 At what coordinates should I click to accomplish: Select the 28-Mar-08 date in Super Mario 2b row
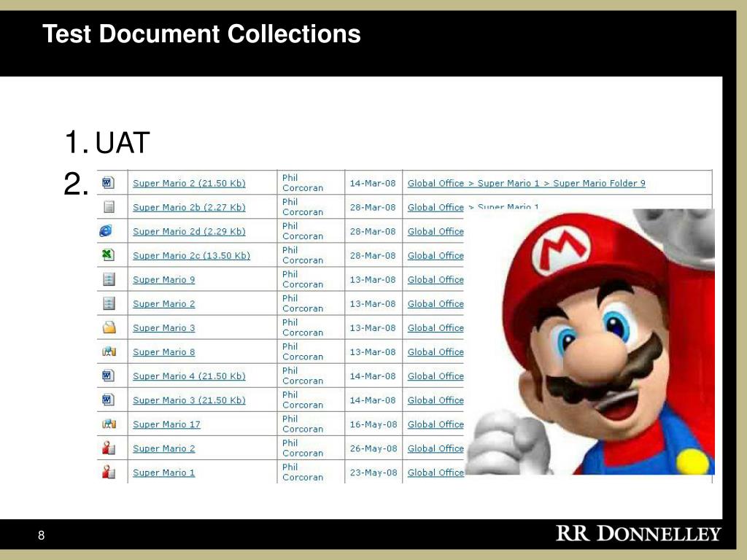point(373,207)
